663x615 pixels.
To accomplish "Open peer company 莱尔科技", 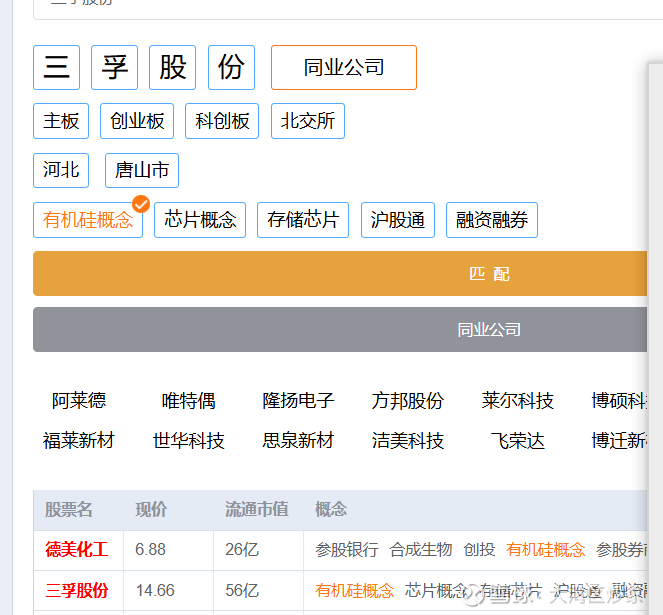I will (x=518, y=401).
